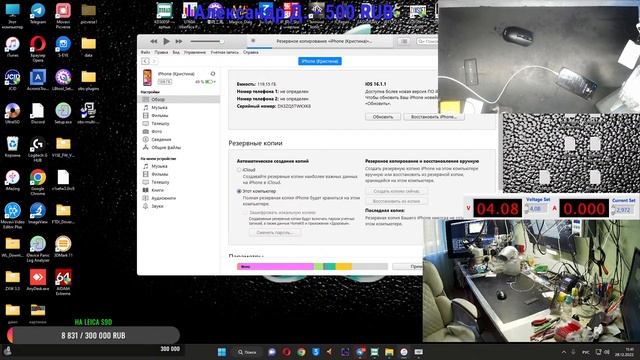Open the UltraISO desktop shortcut
Screen dimensions: 640x360
click(12, 113)
